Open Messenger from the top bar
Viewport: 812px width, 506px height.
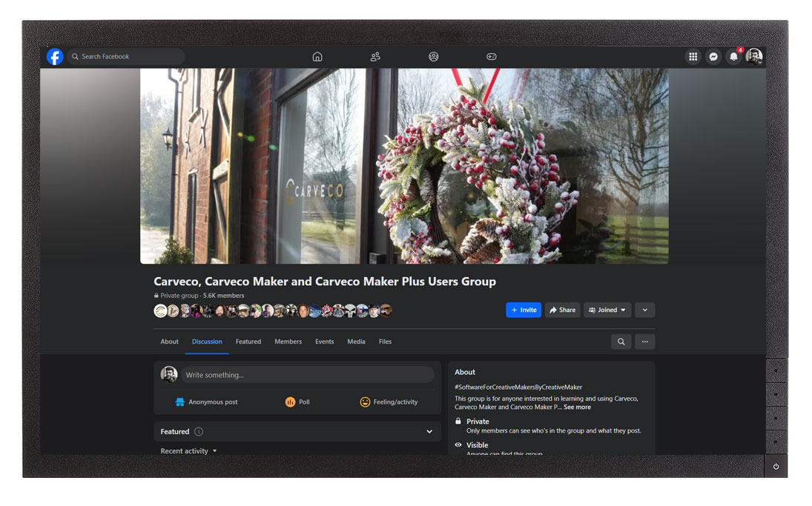tap(713, 56)
